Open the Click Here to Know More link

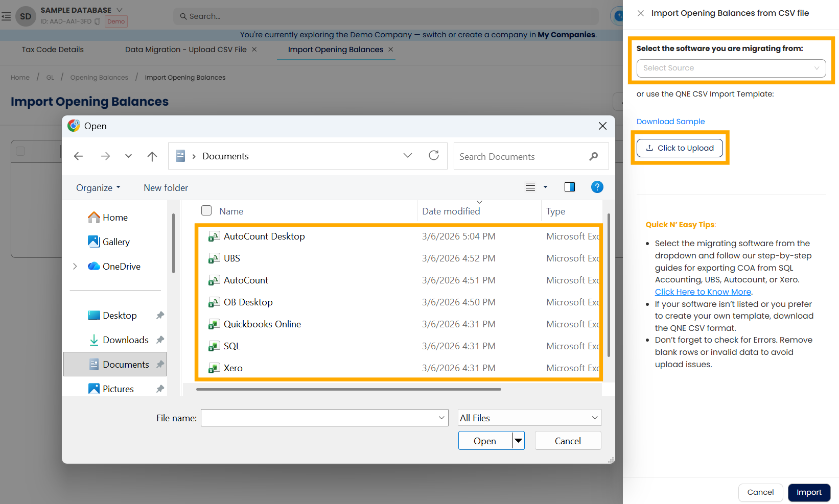coord(703,292)
